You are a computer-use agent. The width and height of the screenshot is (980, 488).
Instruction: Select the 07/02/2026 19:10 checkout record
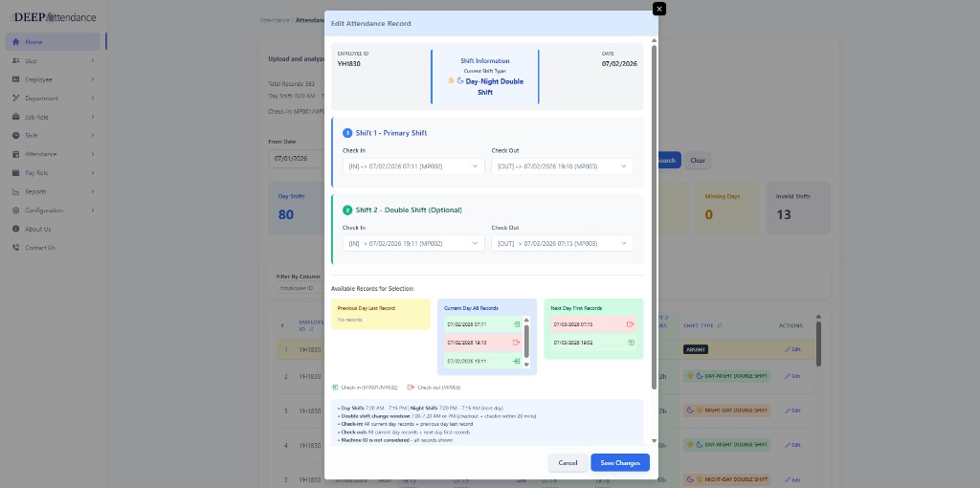tap(483, 343)
